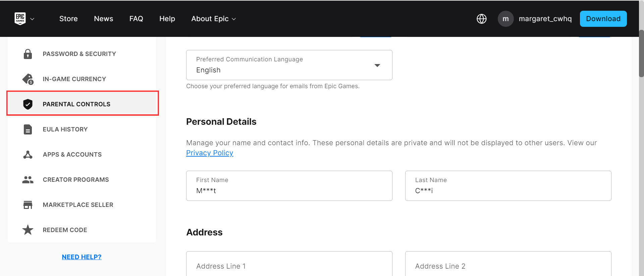Click the vertical page scrollbar thumb
Screen dimensions: 644x276
pos(641,54)
